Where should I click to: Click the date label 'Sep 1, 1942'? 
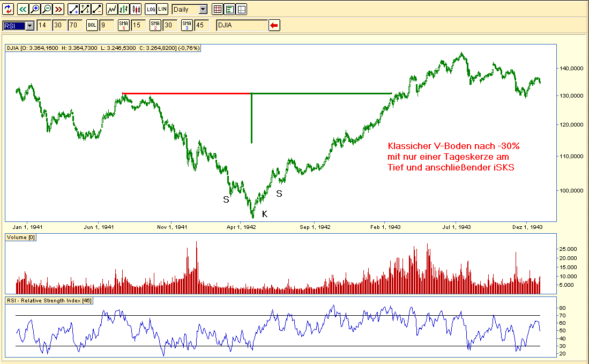(x=315, y=227)
